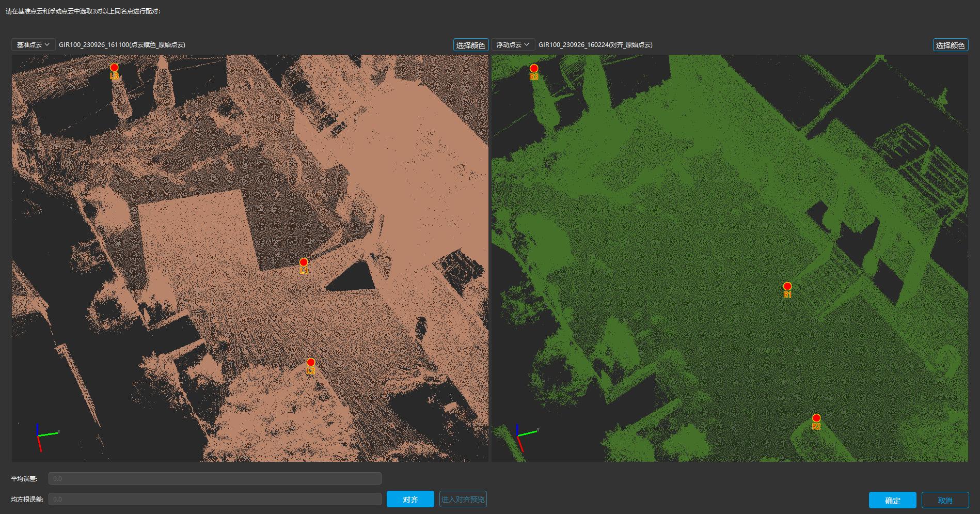Click the 对齐 button
The width and height of the screenshot is (980, 514).
pyautogui.click(x=410, y=500)
